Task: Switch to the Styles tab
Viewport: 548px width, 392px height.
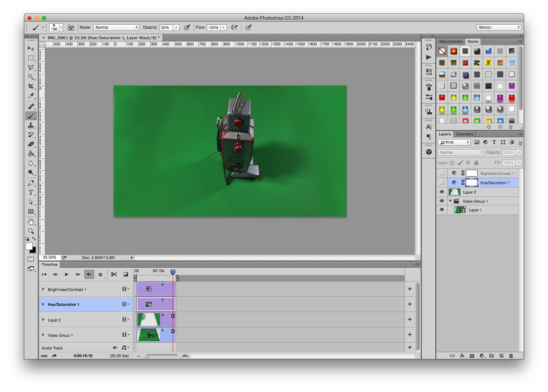Action: (473, 41)
